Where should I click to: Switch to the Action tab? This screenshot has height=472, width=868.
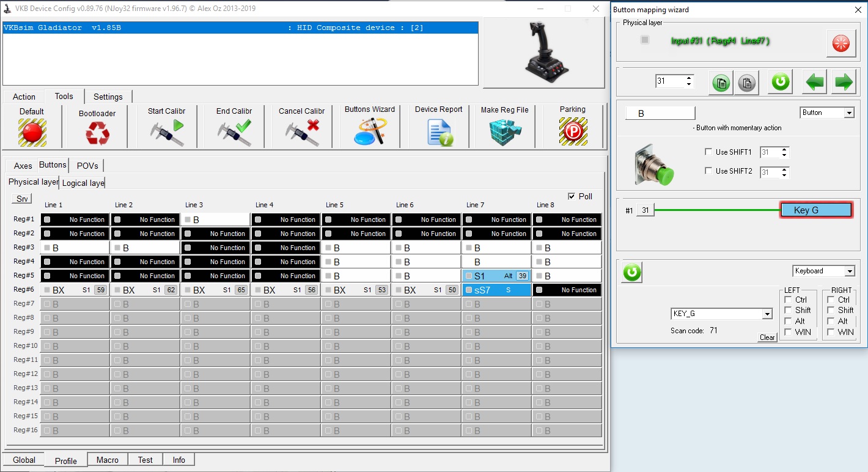[x=24, y=97]
